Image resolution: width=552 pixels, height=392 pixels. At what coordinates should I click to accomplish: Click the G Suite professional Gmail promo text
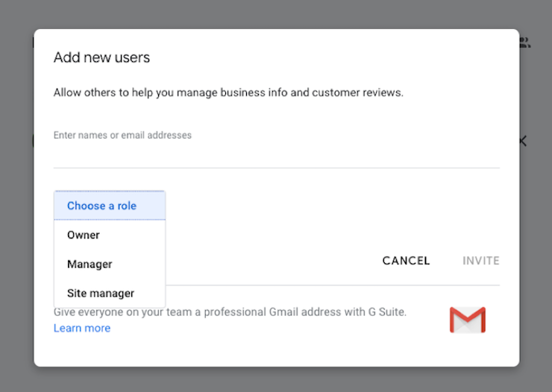(230, 312)
